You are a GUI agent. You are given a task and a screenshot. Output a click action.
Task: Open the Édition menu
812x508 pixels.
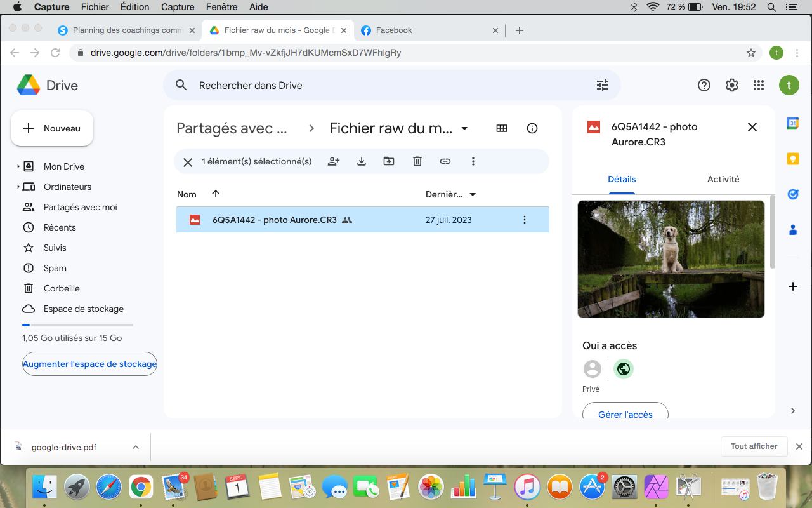coord(134,7)
